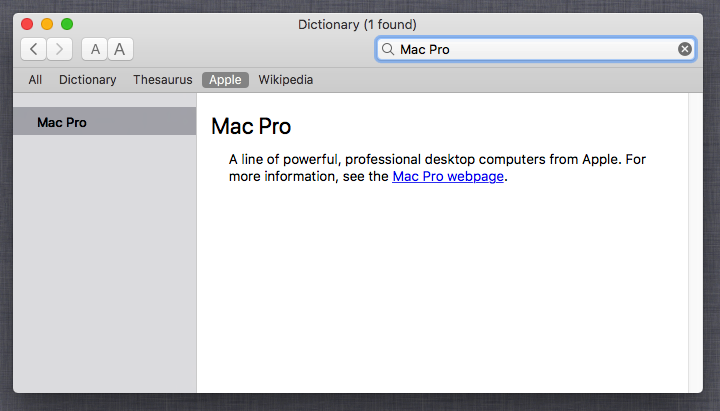Switch to the Dictionary tab
Viewport: 720px width, 411px height.
[88, 80]
